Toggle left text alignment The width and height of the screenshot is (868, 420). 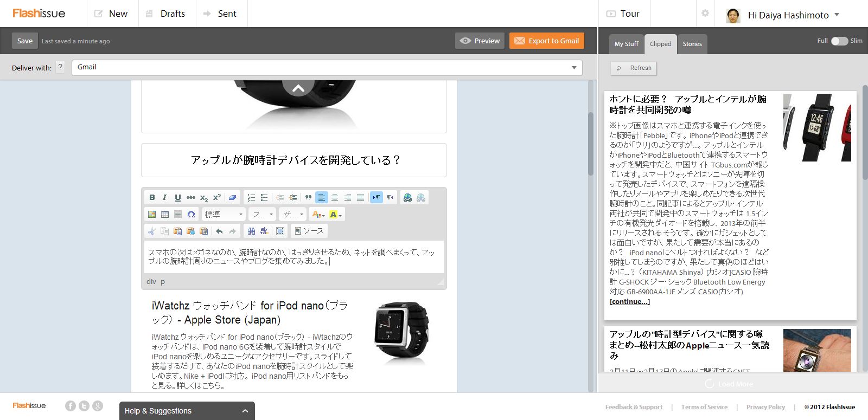(322, 197)
